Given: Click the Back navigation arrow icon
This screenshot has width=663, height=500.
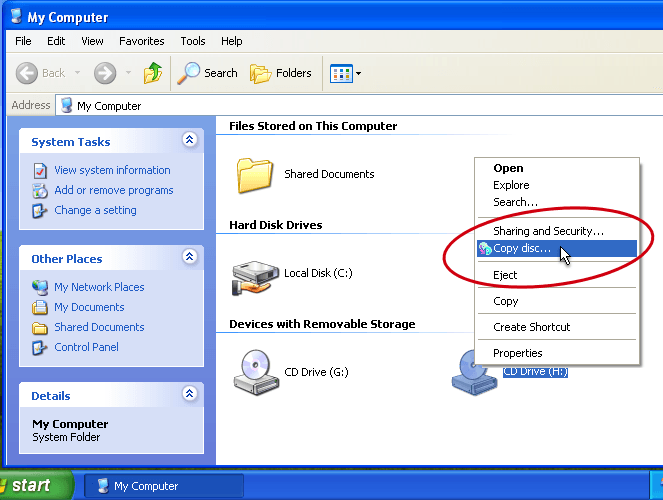Looking at the screenshot, I should click(x=28, y=73).
